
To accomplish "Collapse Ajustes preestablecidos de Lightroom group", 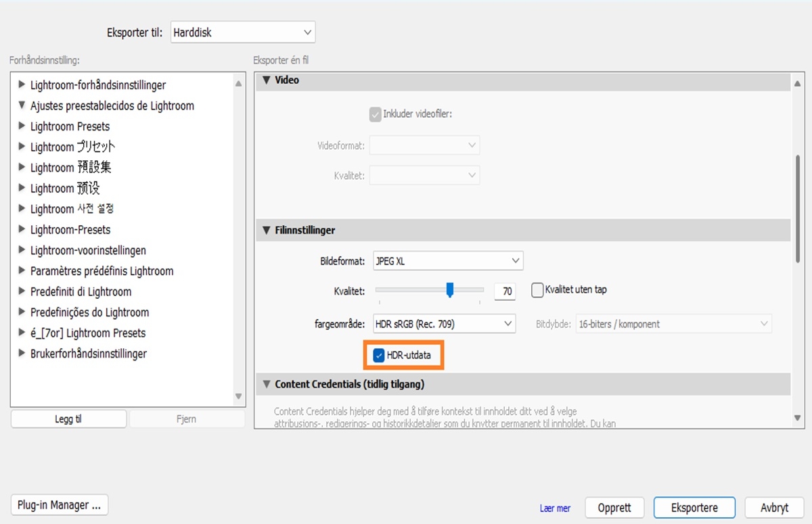I will pos(22,105).
